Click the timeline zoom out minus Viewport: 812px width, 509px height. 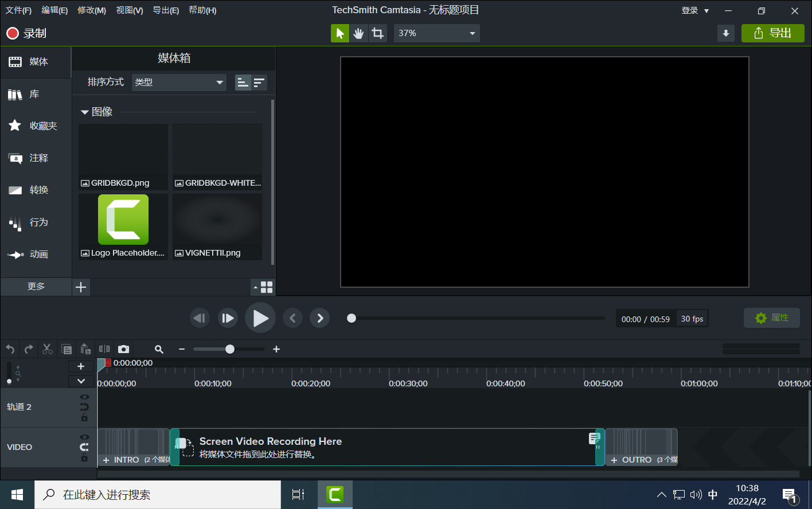182,349
